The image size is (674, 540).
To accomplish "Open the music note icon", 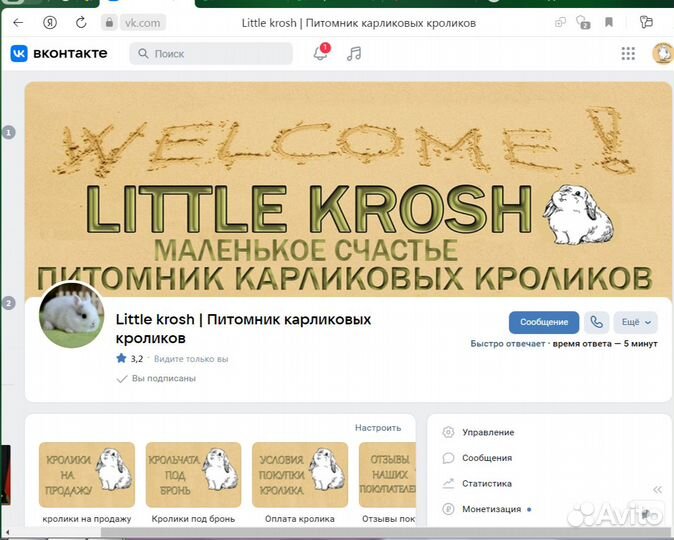I will pos(354,54).
